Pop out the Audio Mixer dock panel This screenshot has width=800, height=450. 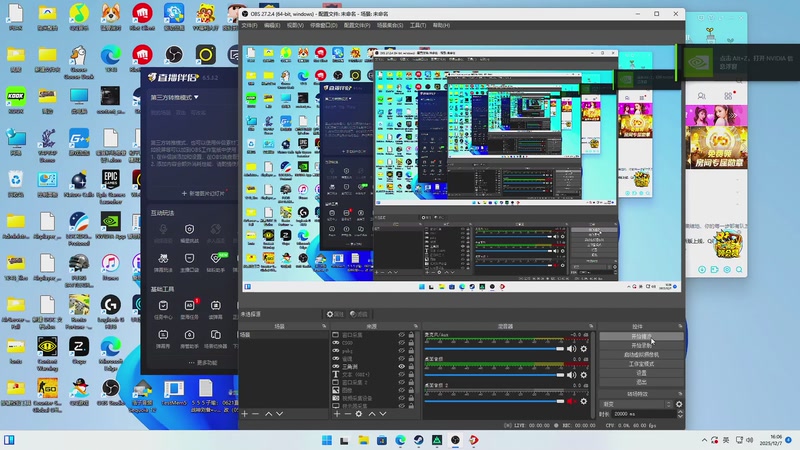591,326
